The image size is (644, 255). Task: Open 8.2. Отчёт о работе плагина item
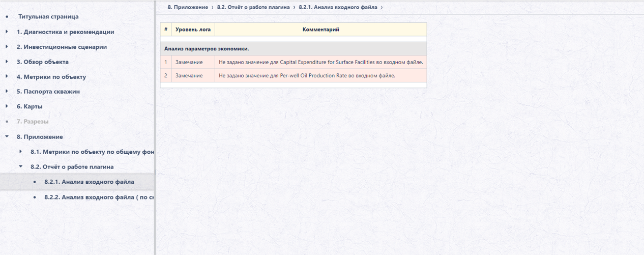(x=72, y=167)
